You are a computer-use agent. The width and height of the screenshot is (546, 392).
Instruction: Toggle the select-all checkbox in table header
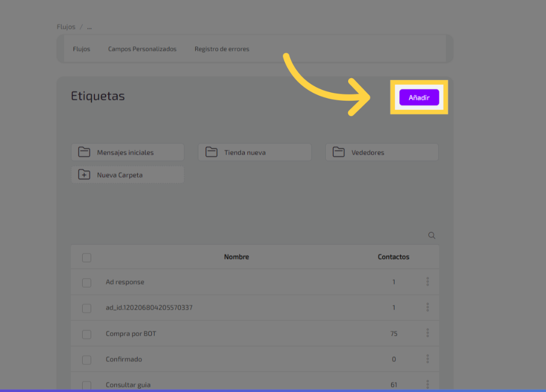click(86, 258)
